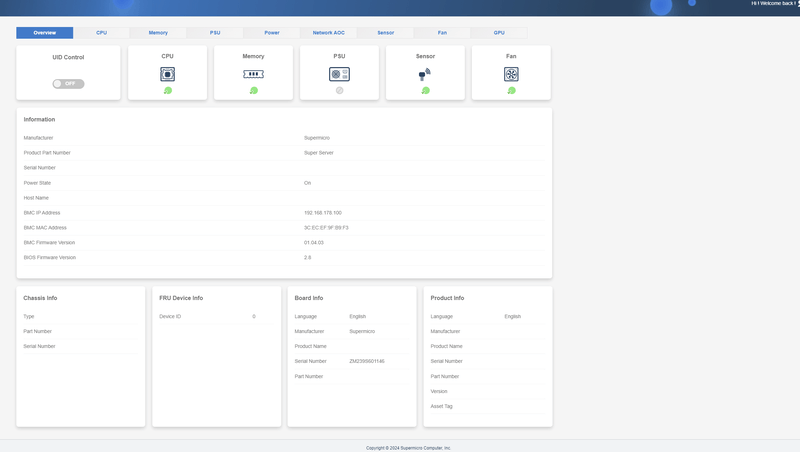Viewport: 800px width, 452px height.
Task: Switch to the CPU tab
Action: pos(102,33)
